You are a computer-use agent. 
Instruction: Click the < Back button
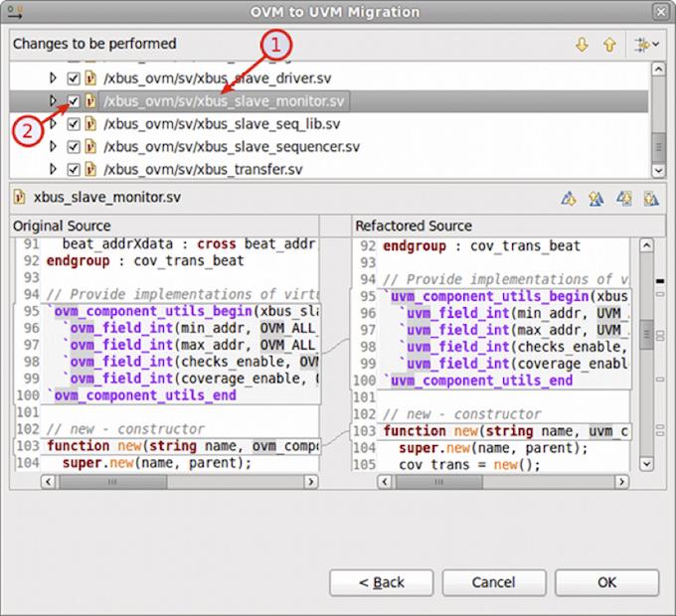pos(382,583)
